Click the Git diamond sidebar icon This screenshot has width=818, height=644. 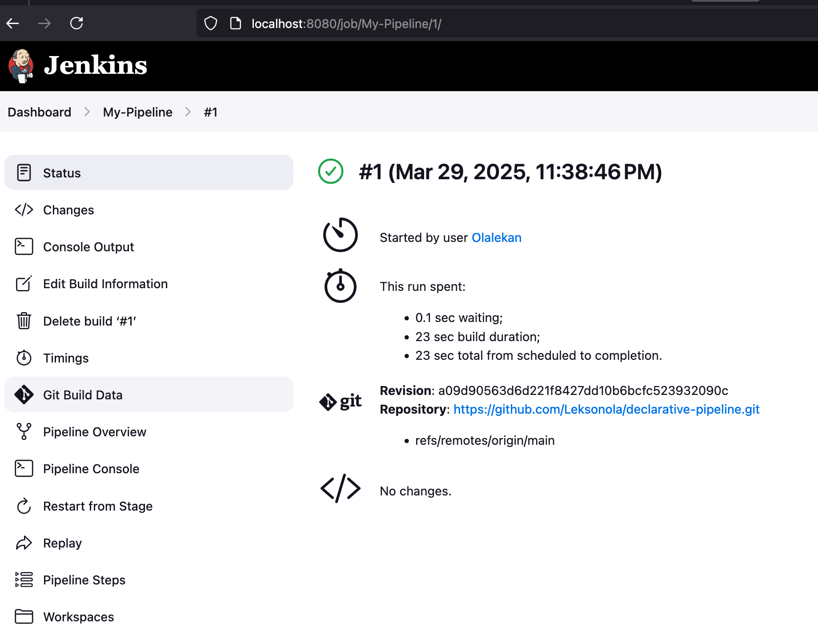pos(24,394)
